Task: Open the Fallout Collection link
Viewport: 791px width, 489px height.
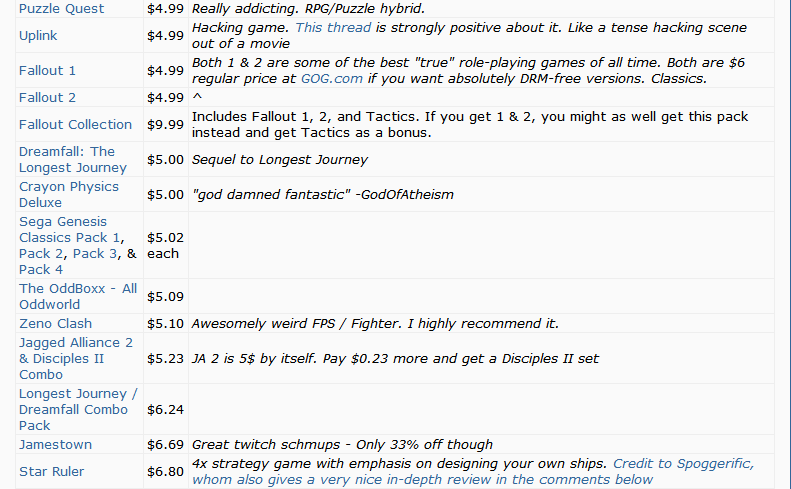Action: (76, 125)
